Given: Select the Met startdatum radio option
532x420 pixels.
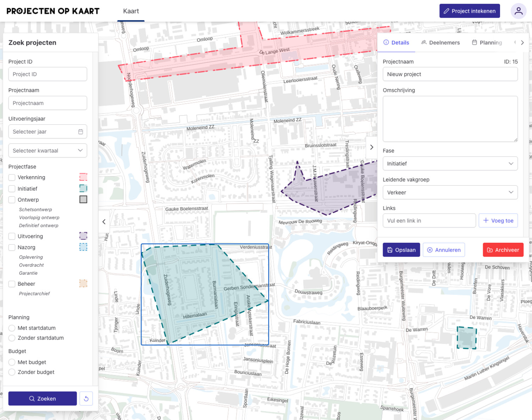Looking at the screenshot, I should coord(12,328).
